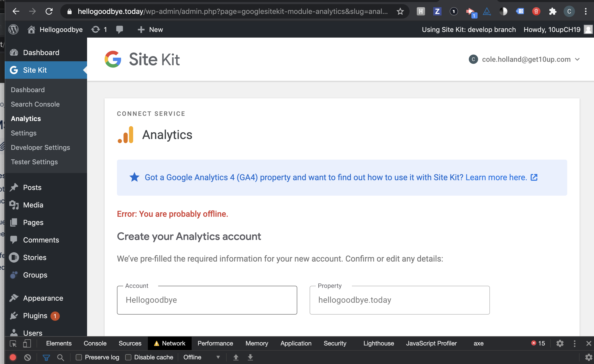
Task: Expand the cole.holland@get10up.com account menu
Action: (x=524, y=59)
